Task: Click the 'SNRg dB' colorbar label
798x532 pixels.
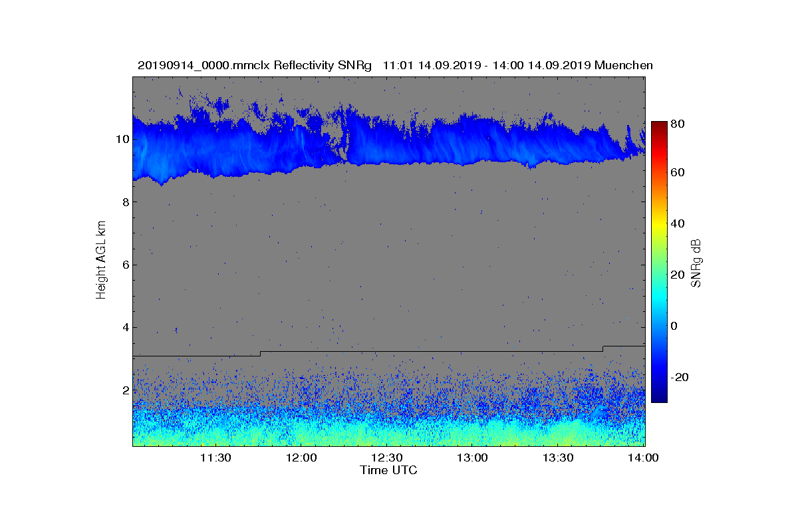Action: click(696, 263)
